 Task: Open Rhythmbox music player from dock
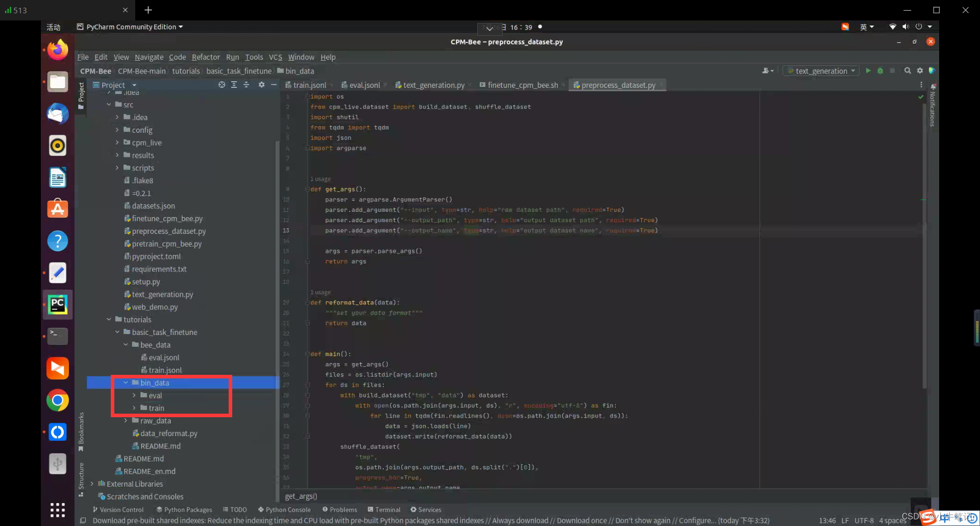click(57, 146)
